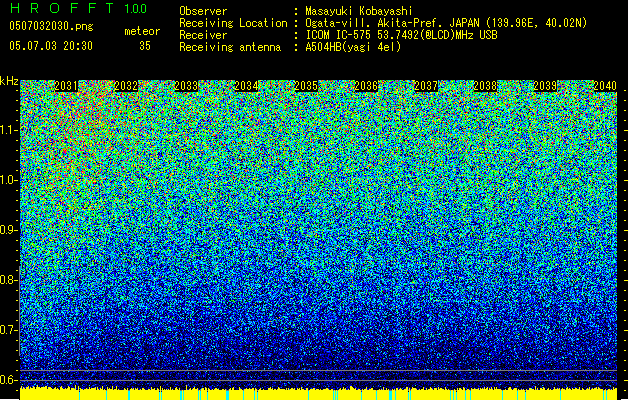Screen dimensions: 629x400
Task: Click the 2032 time marker
Action: coord(126,86)
